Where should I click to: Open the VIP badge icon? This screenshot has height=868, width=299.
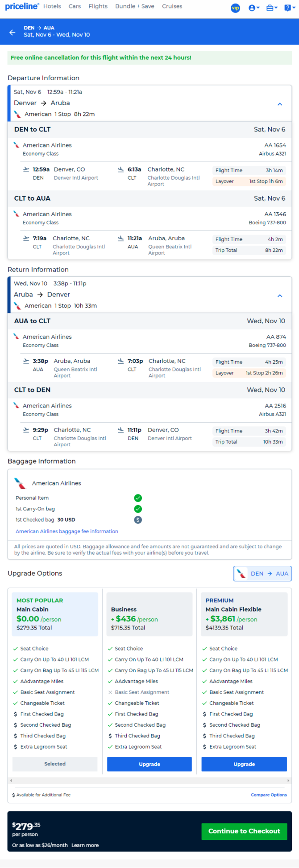pyautogui.click(x=235, y=8)
